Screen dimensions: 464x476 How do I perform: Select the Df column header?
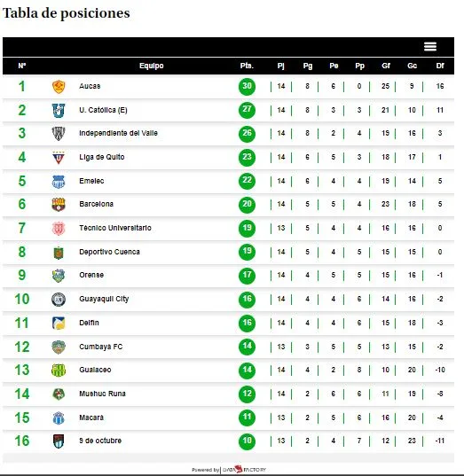[440, 66]
